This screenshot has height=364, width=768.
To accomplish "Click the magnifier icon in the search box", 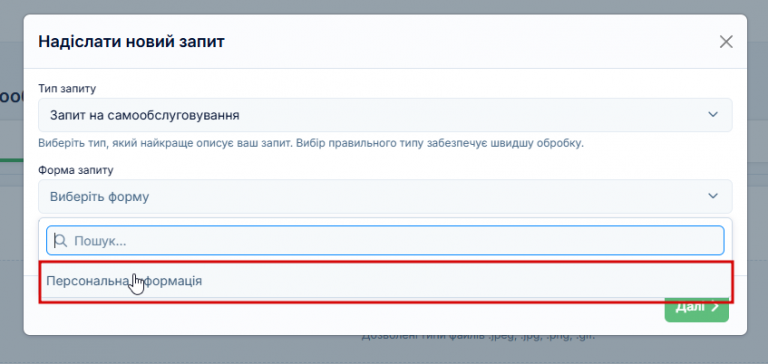I will (60, 241).
